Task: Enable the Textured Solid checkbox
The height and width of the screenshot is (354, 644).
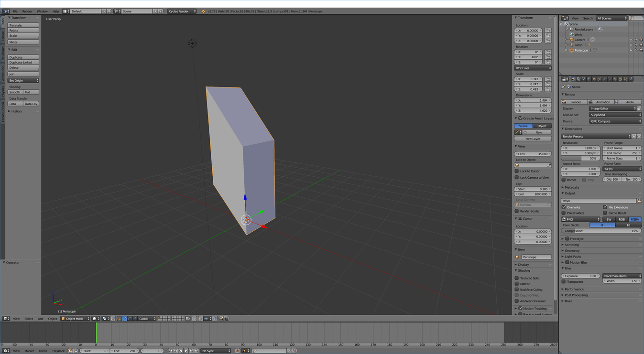Action: [x=517, y=278]
